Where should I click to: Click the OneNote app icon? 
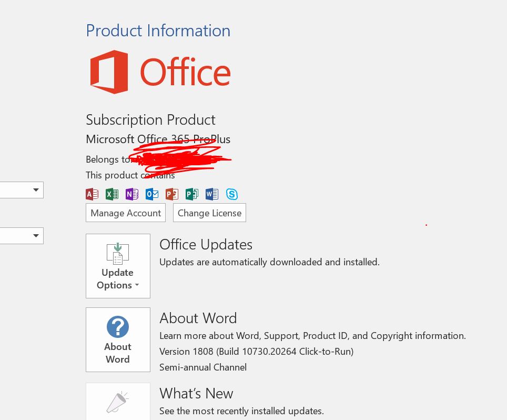132,194
